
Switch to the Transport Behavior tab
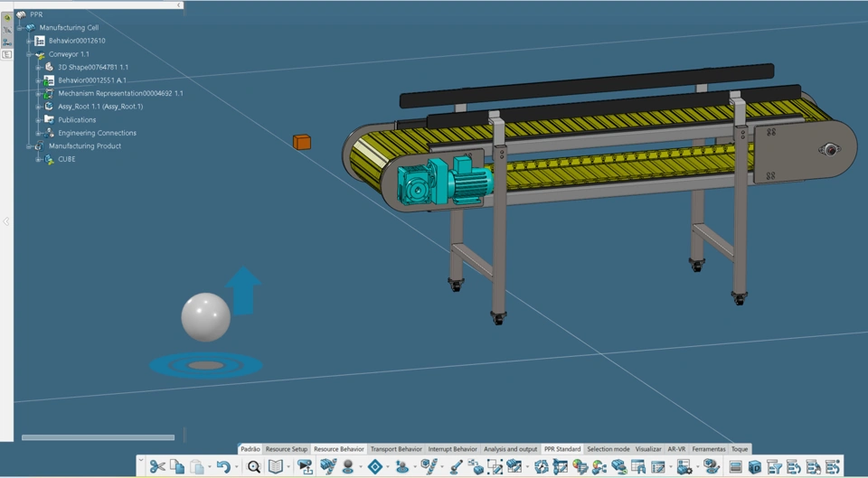[x=396, y=449]
